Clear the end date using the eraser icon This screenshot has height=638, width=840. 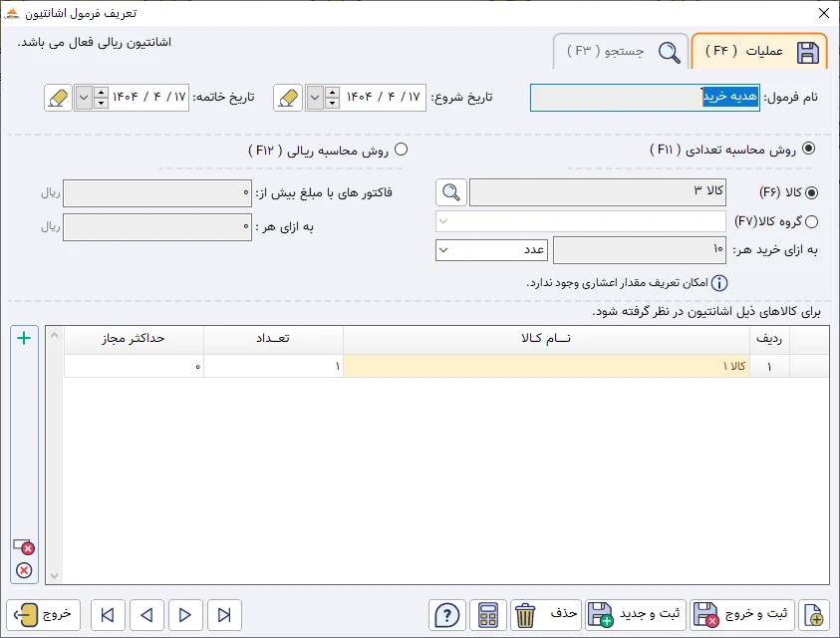click(57, 97)
